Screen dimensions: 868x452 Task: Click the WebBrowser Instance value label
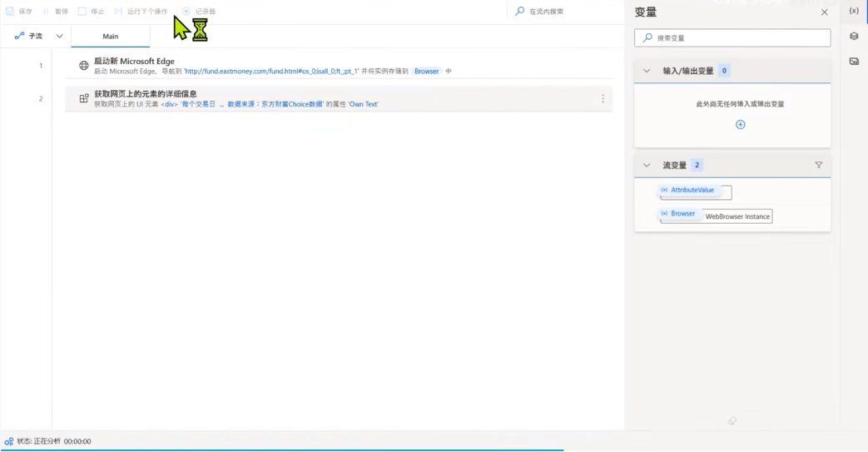(737, 216)
